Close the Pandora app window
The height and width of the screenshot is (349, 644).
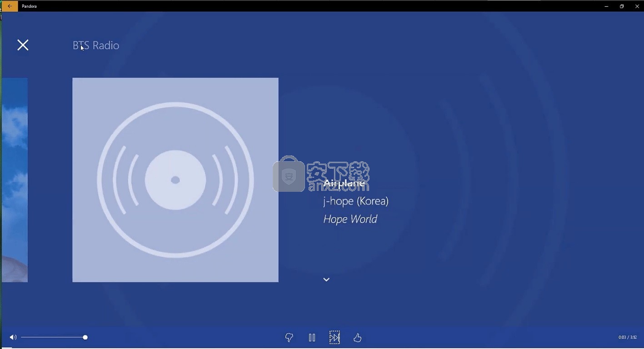coord(637,6)
